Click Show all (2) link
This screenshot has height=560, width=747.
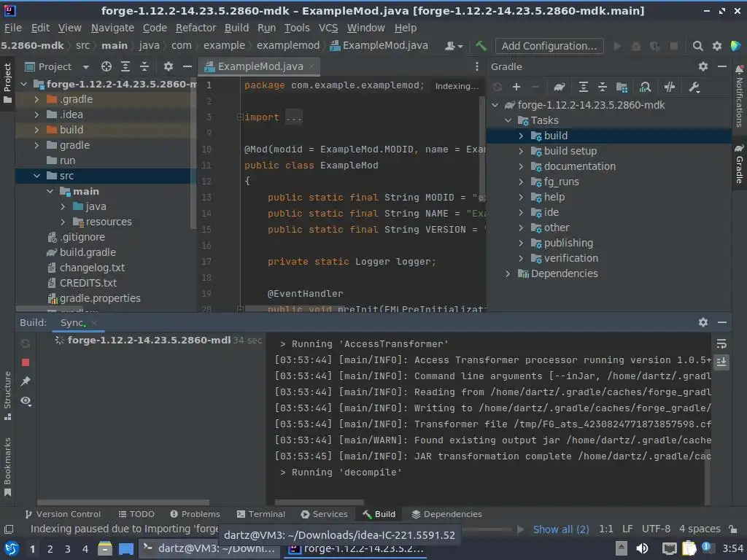click(x=561, y=529)
